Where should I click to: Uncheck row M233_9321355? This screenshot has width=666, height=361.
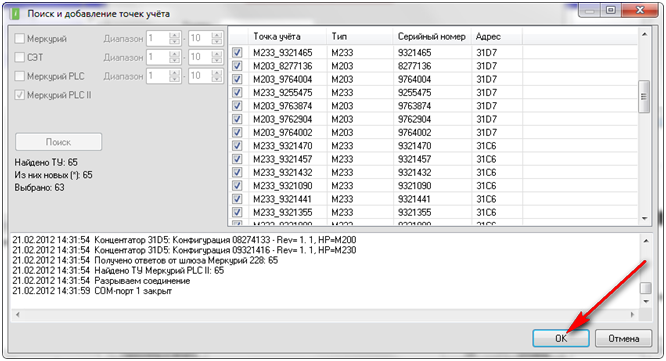click(x=237, y=212)
